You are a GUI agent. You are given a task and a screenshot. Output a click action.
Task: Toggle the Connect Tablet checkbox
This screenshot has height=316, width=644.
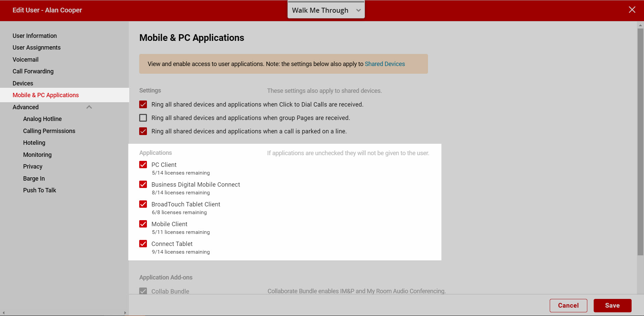point(143,244)
